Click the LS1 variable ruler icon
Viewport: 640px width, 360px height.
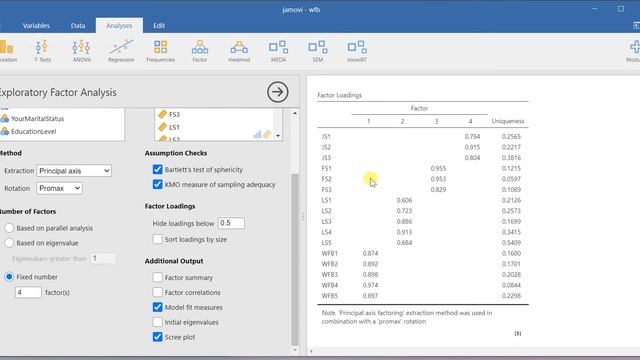coord(162,127)
